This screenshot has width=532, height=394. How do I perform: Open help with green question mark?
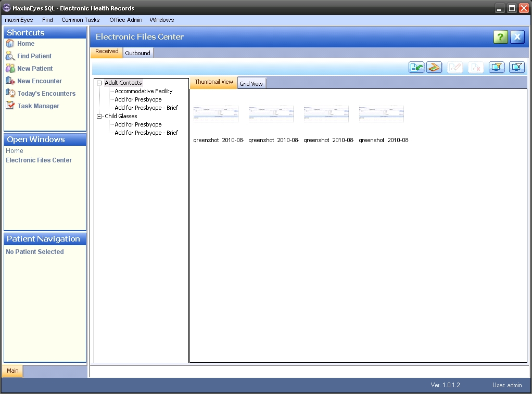(x=500, y=36)
